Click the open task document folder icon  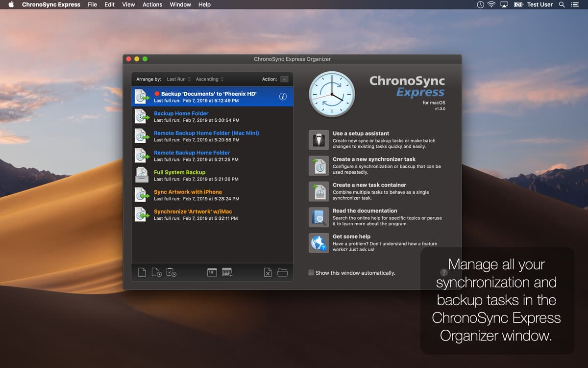click(x=283, y=272)
